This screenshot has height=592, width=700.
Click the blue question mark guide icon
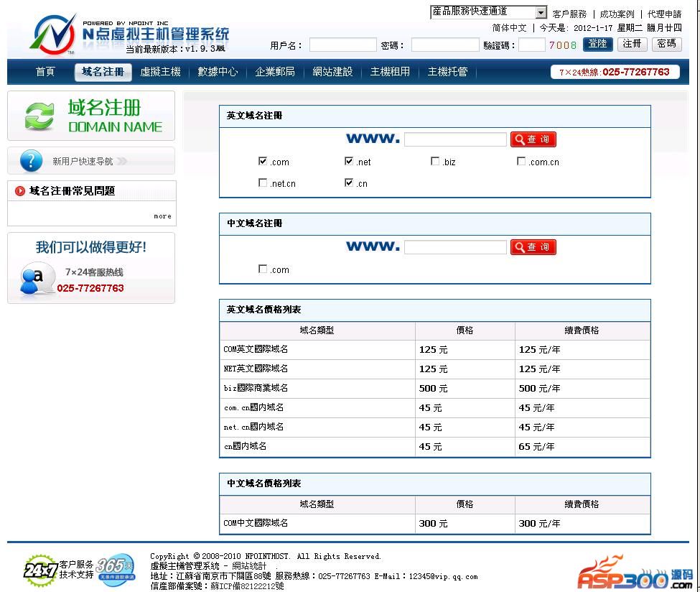click(x=32, y=161)
